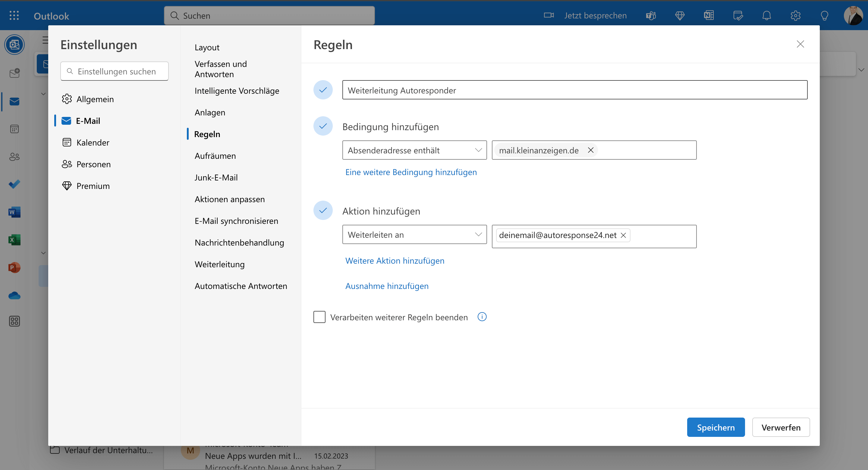The image size is (868, 470).
Task: Open 'E-Mail synchronisieren' settings
Action: 237,221
